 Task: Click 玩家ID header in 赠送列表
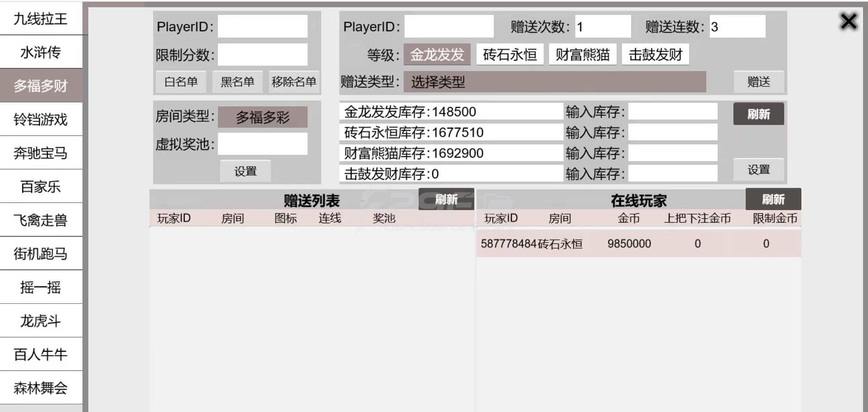[174, 218]
